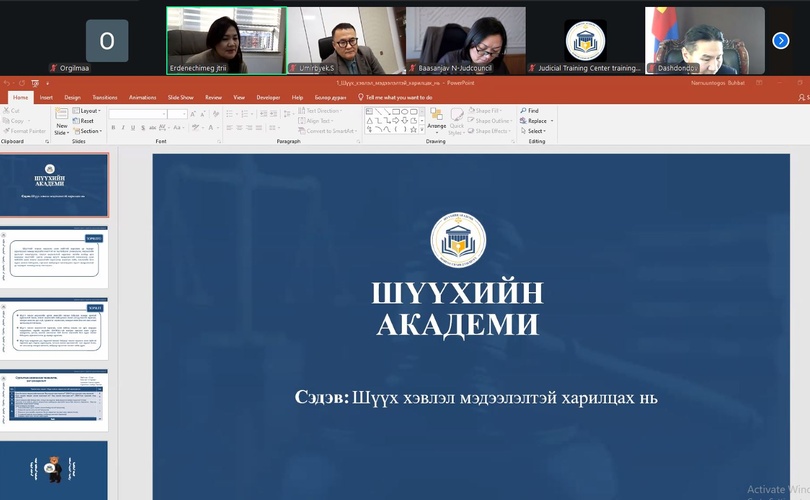
Task: Increase font size with the larger A icon
Action: (x=193, y=114)
